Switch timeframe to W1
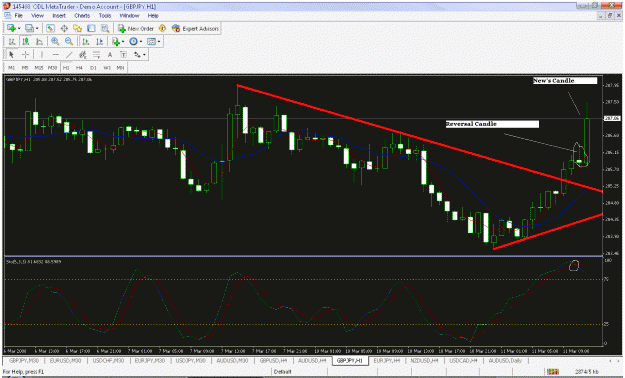The height and width of the screenshot is (378, 625). (107, 68)
